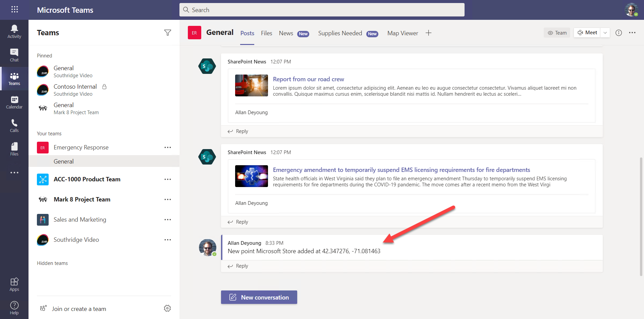
Task: Start a meeting with the Meet button
Action: click(x=587, y=33)
